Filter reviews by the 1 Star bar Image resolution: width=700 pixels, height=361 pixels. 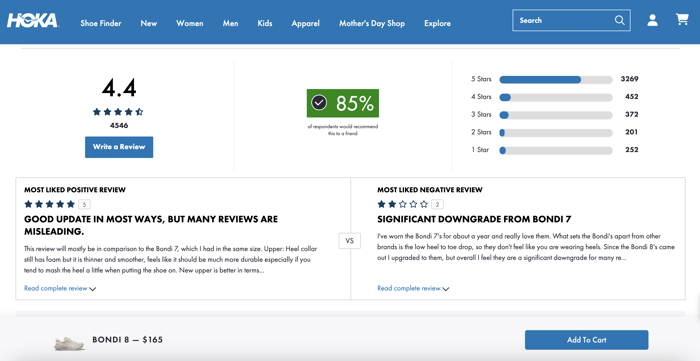tap(556, 150)
